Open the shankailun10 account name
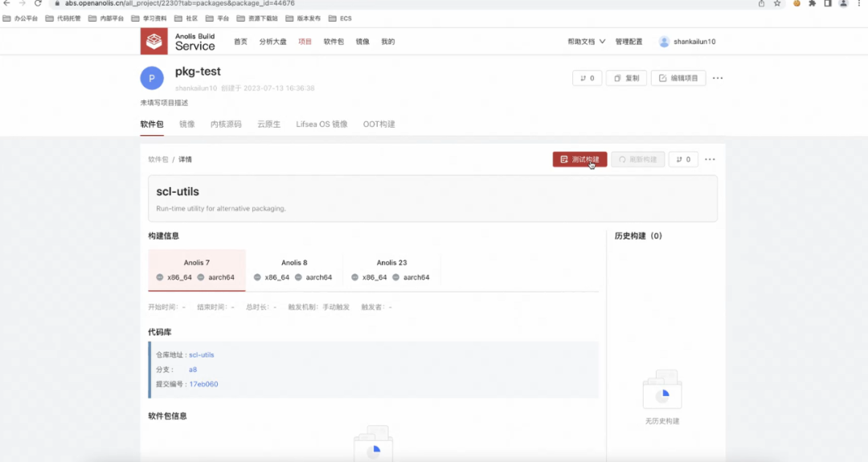This screenshot has width=868, height=462. (694, 42)
